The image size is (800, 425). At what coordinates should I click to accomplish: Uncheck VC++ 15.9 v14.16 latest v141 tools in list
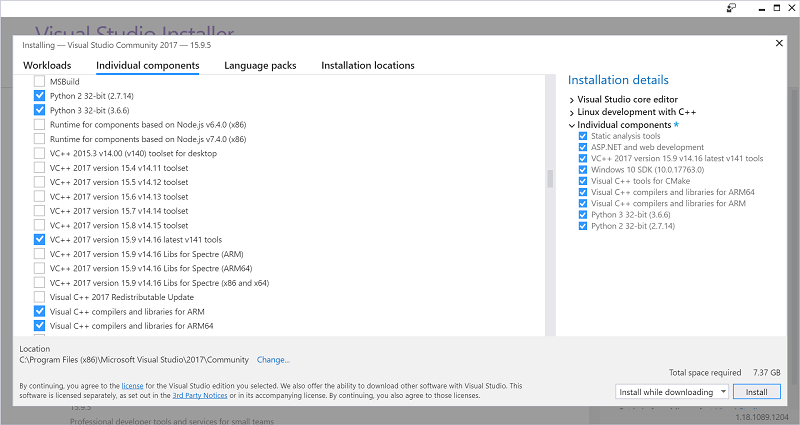pyautogui.click(x=39, y=239)
